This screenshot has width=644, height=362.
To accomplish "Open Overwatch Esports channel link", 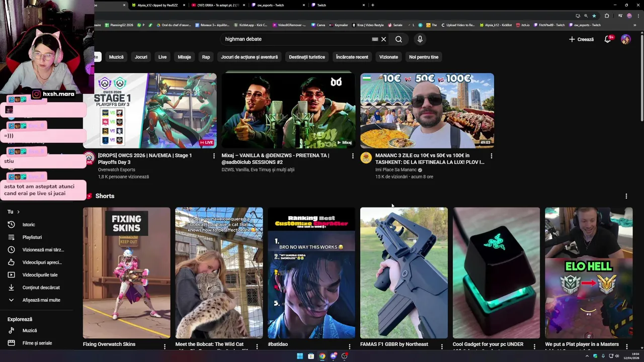I will [x=116, y=170].
